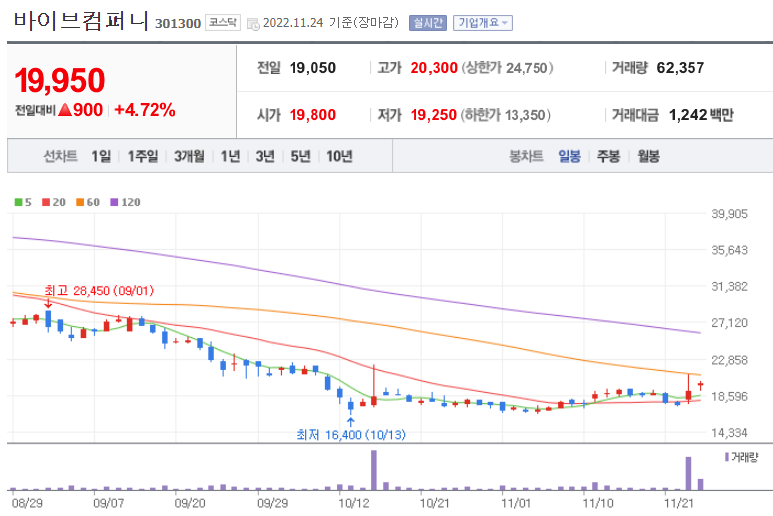Open the 기업개요 dropdown
Viewport: 773px width, 516px height.
[483, 23]
